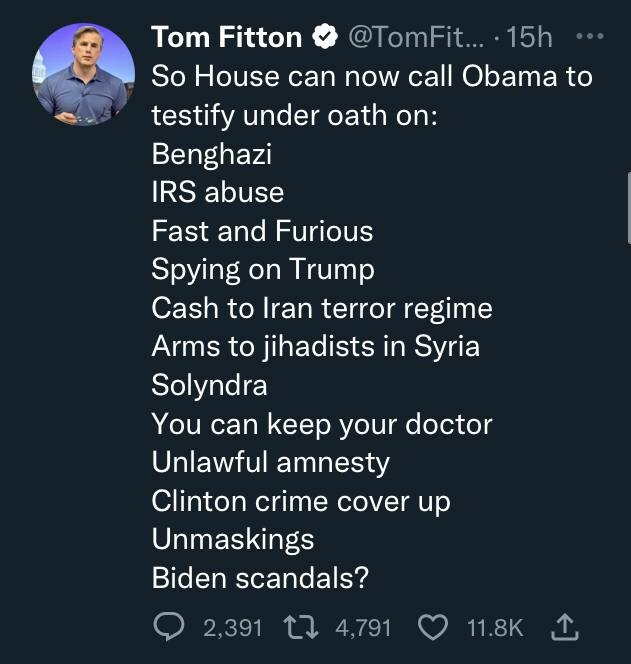Click the line "So House can now call Obama to"
The width and height of the screenshot is (631, 664).
click(371, 76)
